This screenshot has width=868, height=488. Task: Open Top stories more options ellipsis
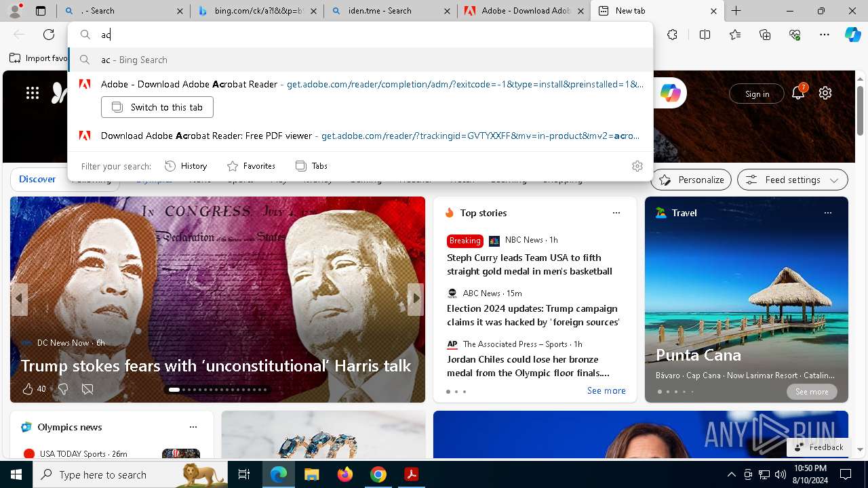[x=616, y=213]
